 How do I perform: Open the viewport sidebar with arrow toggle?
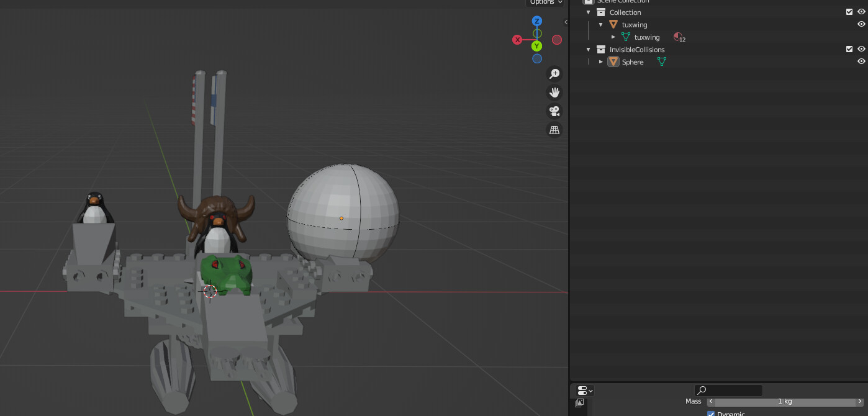pos(566,22)
